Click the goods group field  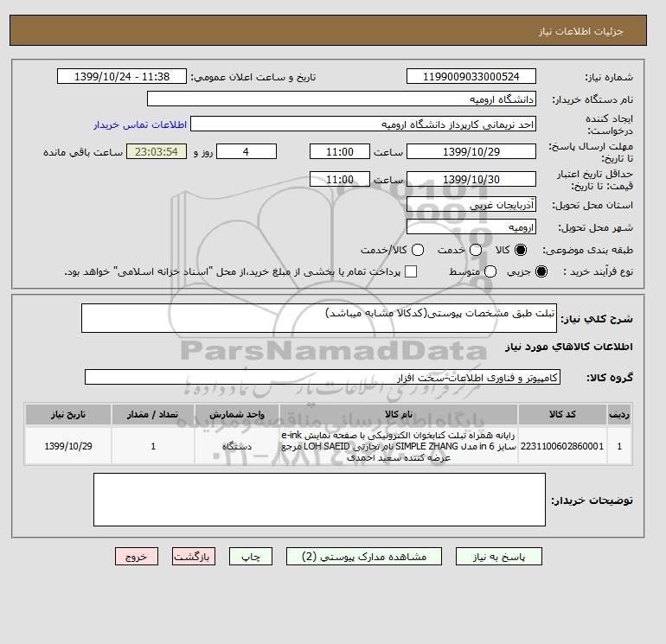click(323, 377)
